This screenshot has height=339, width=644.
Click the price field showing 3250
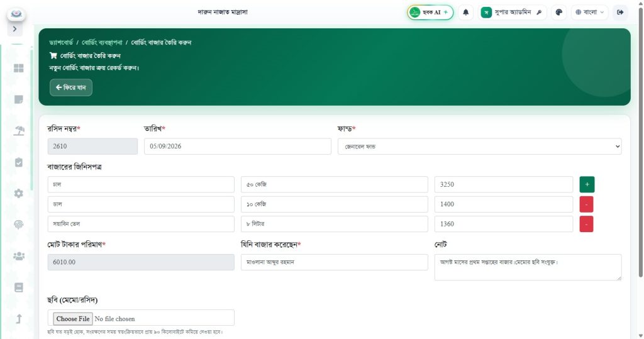coord(504,184)
